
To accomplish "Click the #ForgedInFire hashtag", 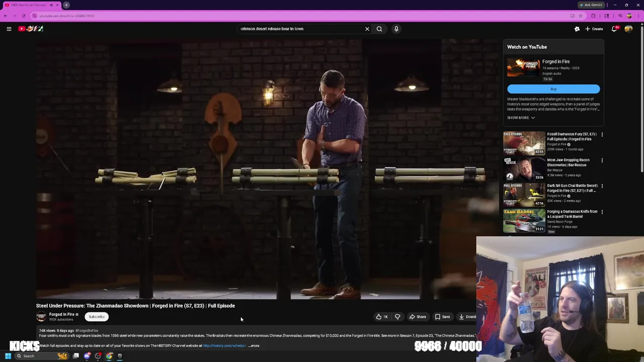I will tap(87, 330).
